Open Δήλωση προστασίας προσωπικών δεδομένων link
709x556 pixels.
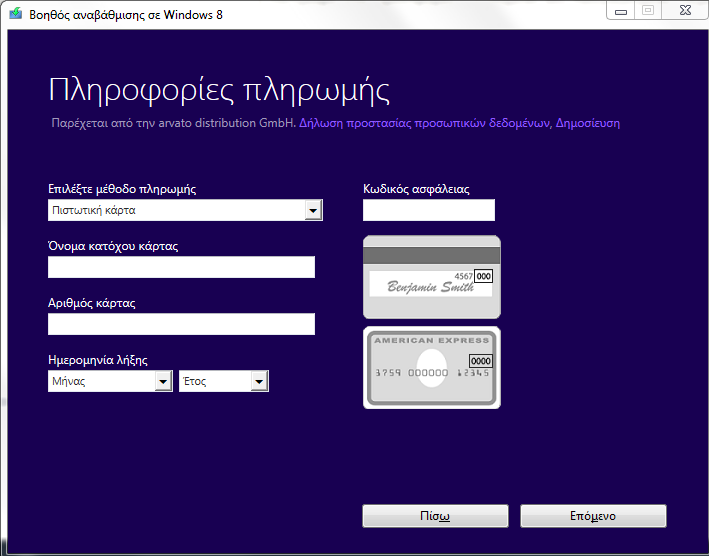click(x=425, y=123)
